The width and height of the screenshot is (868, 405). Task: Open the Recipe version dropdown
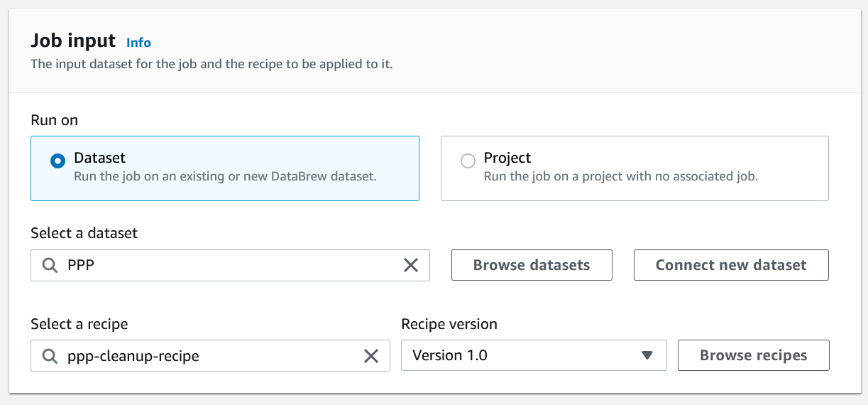(534, 355)
